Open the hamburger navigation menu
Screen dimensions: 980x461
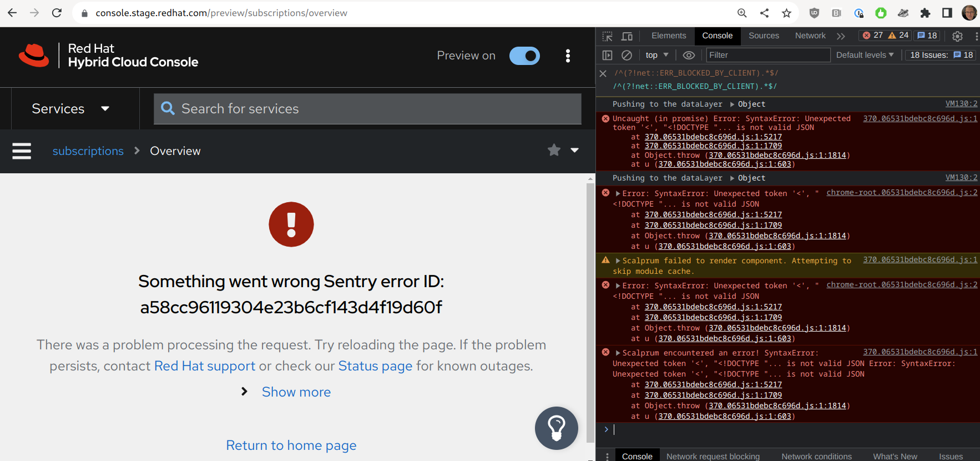point(22,151)
